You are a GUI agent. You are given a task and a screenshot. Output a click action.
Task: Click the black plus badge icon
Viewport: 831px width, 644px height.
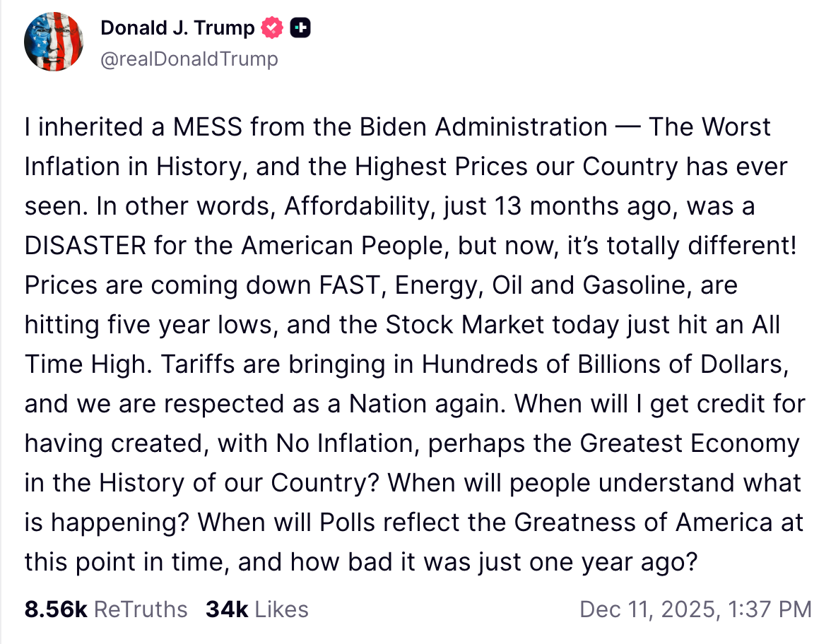tap(300, 28)
